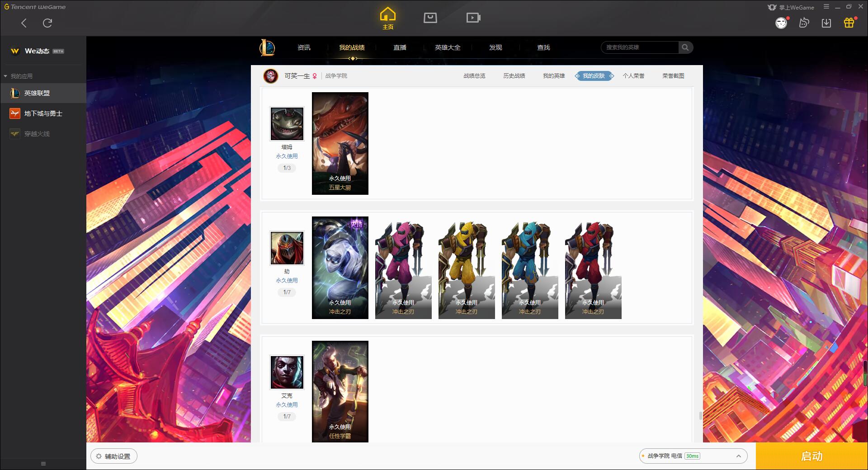The width and height of the screenshot is (868, 470).
Task: Select 英雄联盟 in sidebar
Action: (x=43, y=93)
